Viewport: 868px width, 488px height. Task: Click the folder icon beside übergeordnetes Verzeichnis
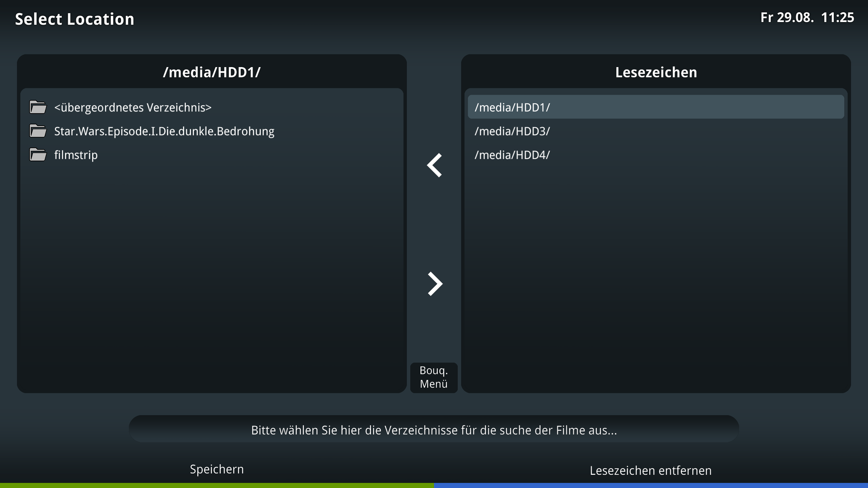point(38,107)
